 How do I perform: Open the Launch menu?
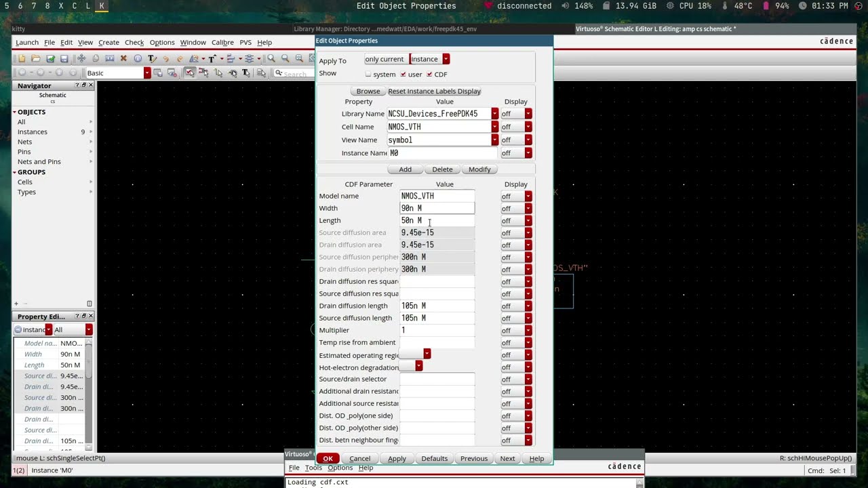tap(27, 42)
